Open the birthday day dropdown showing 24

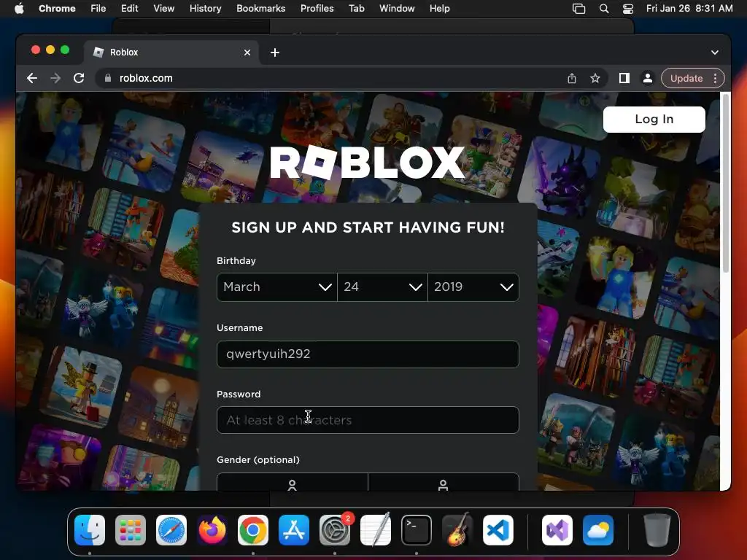point(382,287)
